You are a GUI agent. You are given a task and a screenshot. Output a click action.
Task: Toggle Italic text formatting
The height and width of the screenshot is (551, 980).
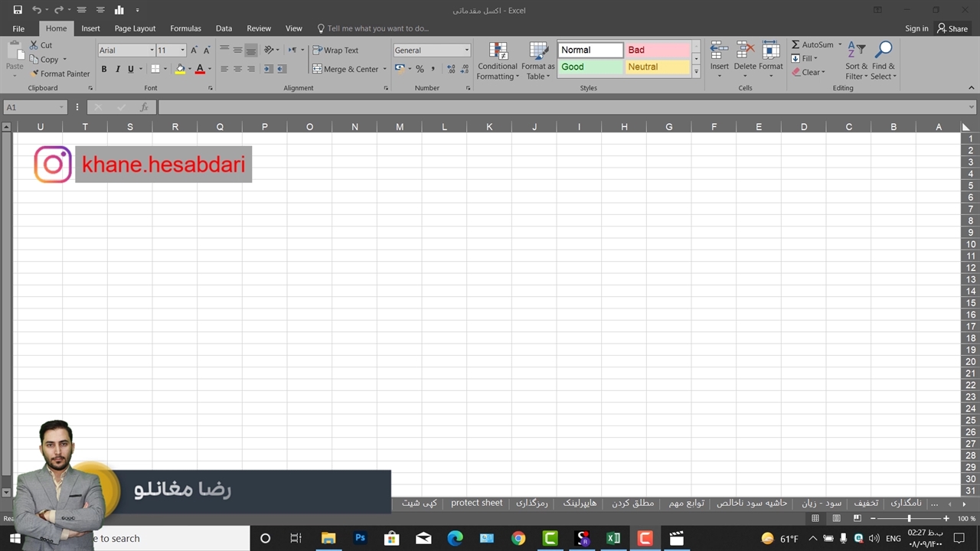click(x=117, y=69)
